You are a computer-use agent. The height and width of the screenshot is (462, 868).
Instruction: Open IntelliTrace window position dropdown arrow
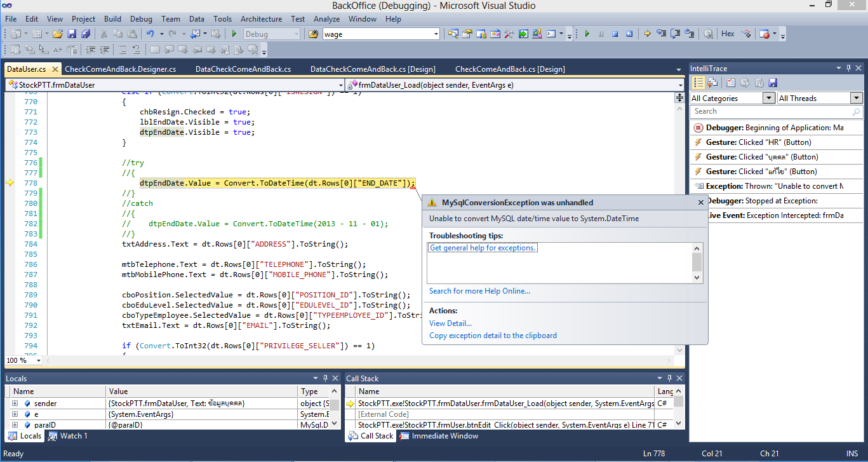[x=838, y=68]
